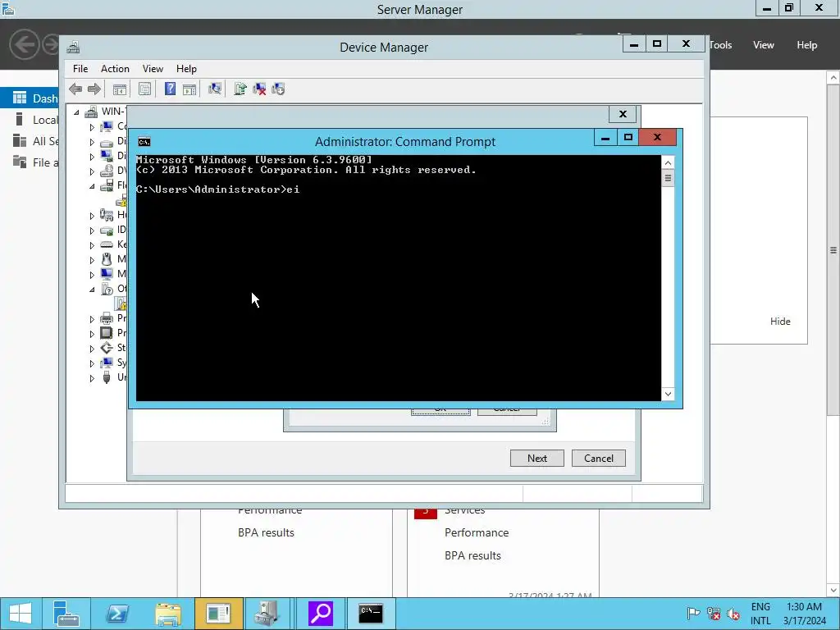The width and height of the screenshot is (840, 630).
Task: Expand the mouse category node arrow
Action: pos(92,260)
